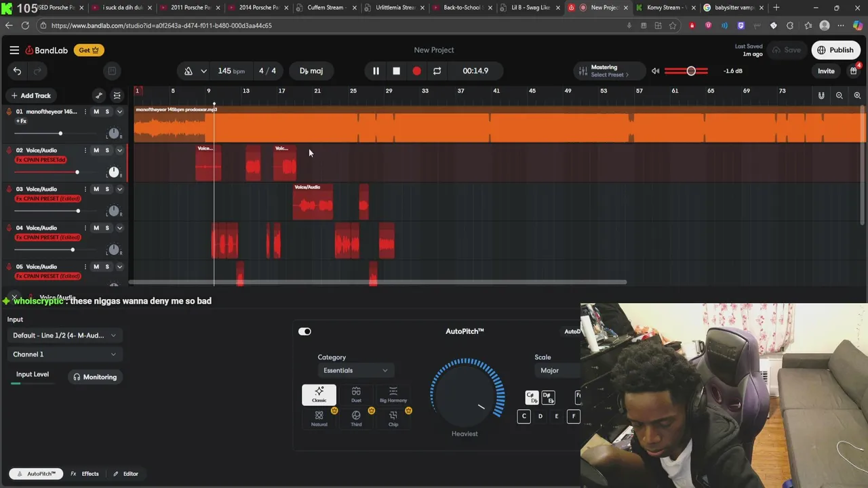Mute track 01 manoftheyear

(96, 112)
